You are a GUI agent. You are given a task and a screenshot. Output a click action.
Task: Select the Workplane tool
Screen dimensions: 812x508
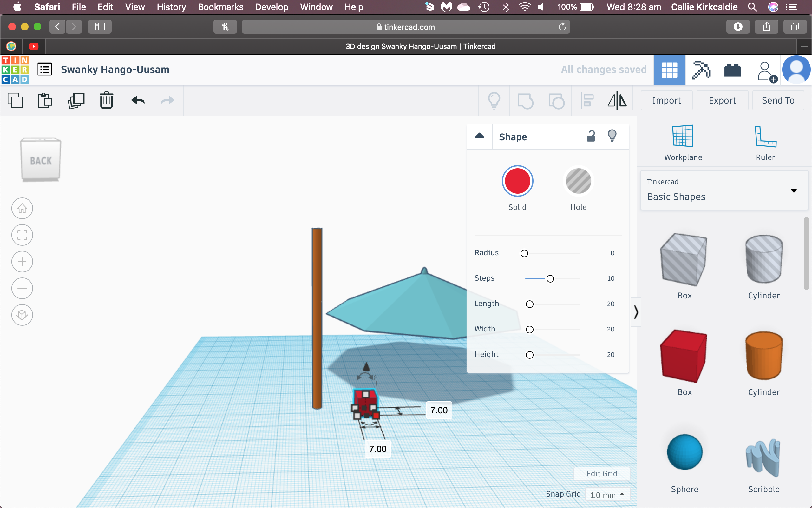(683, 143)
